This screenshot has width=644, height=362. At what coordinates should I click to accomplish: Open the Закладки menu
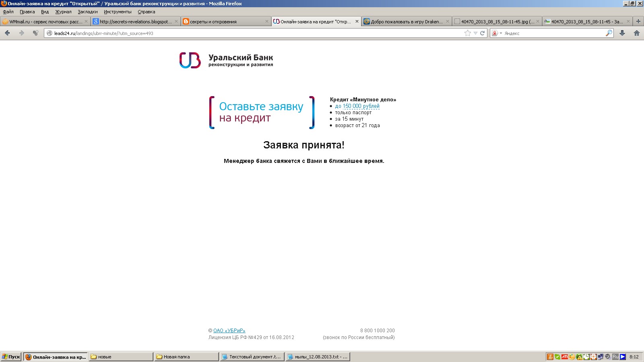pos(88,12)
